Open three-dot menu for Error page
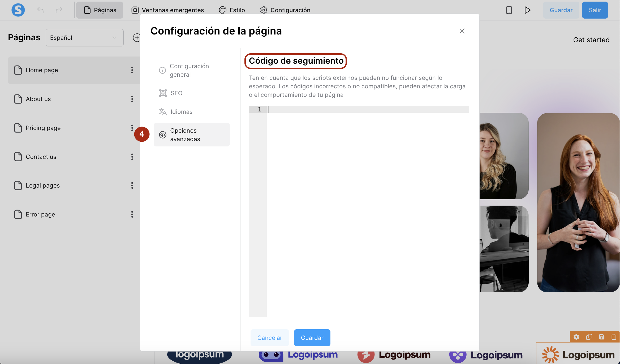Viewport: 620px width, 364px height. [132, 214]
